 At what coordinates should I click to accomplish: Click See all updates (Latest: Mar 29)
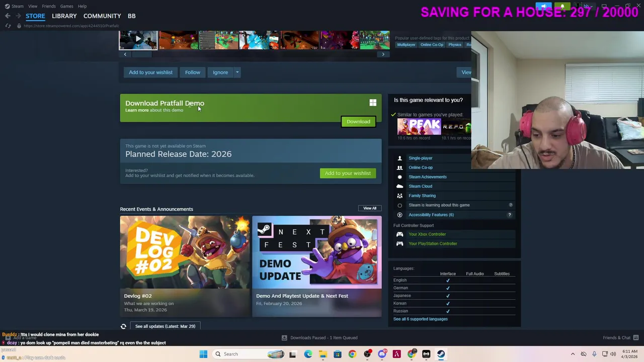click(x=165, y=326)
